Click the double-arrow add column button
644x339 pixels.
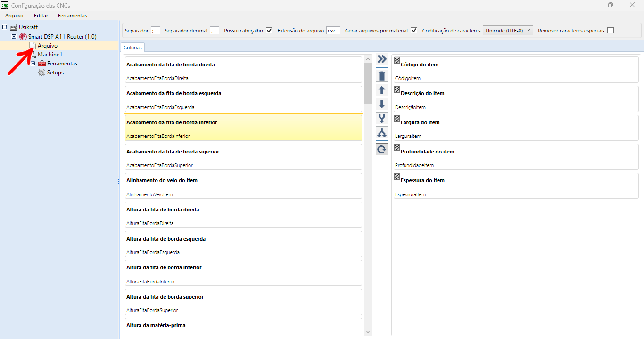pos(382,59)
